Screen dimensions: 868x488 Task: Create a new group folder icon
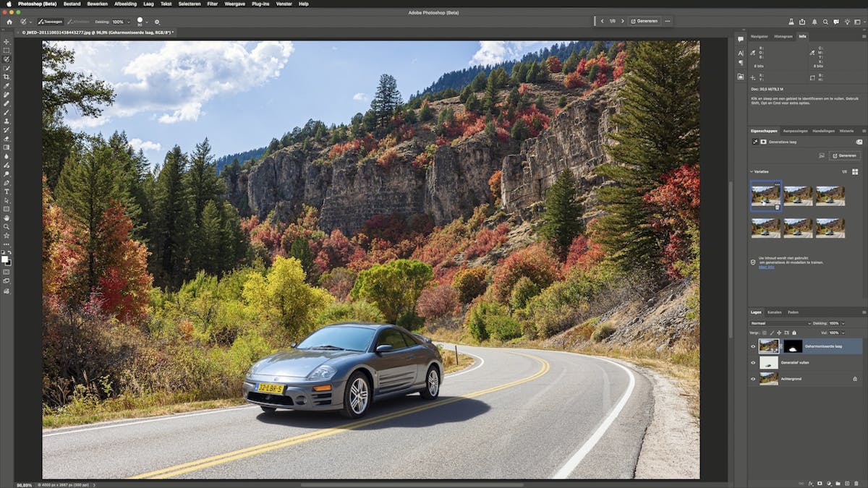pos(838,482)
